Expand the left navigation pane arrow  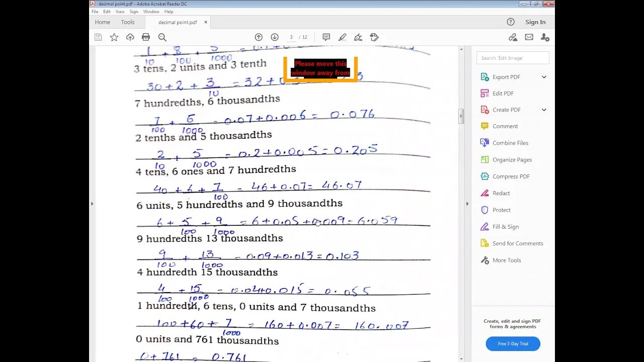92,204
